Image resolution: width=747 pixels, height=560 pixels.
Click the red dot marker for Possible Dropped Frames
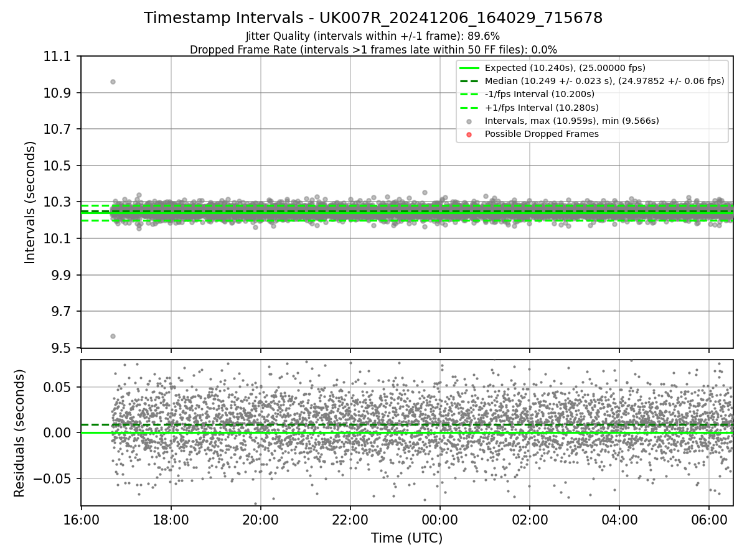click(469, 134)
